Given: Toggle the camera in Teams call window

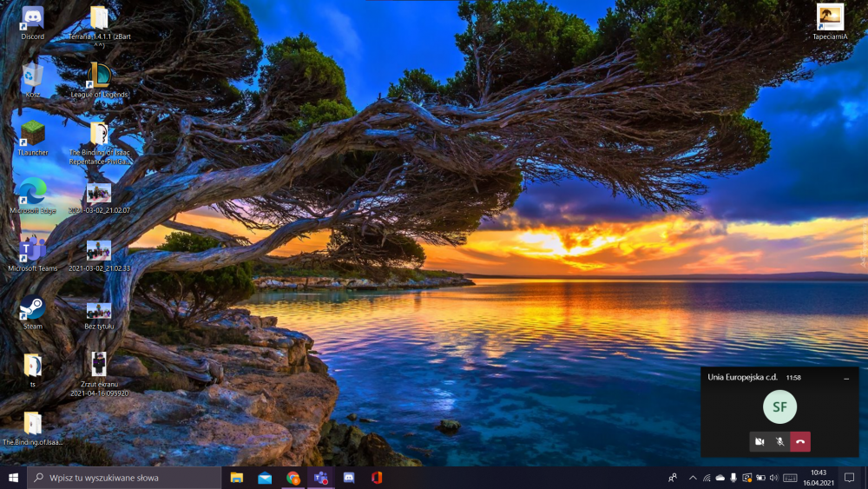Looking at the screenshot, I should pyautogui.click(x=759, y=442).
